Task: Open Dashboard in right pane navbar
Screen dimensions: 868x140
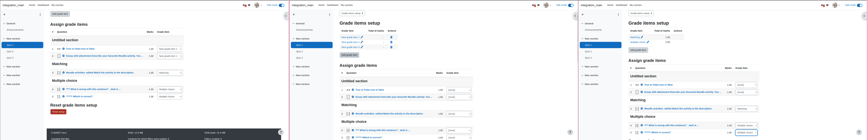Action: click(621, 5)
